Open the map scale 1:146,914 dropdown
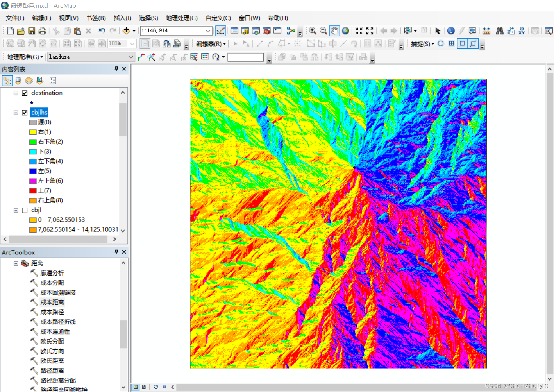Image resolution: width=554 pixels, height=392 pixels. pyautogui.click(x=208, y=31)
